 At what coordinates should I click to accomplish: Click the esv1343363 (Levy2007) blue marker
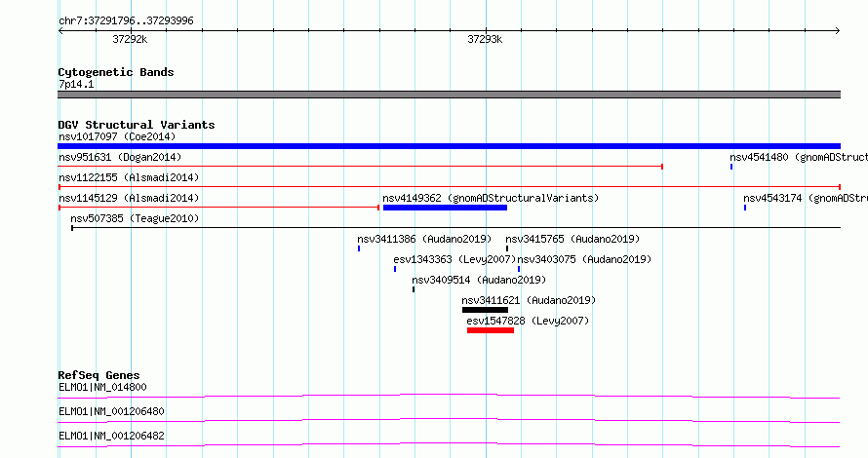(395, 269)
